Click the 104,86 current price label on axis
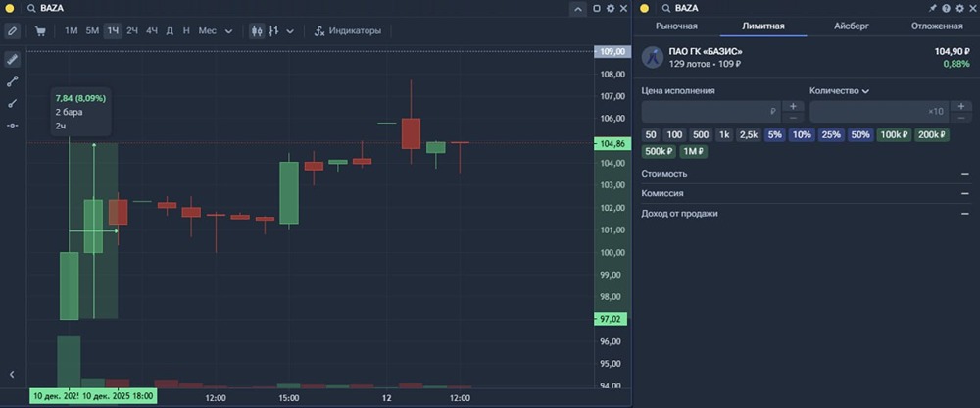980x408 pixels. coord(612,143)
